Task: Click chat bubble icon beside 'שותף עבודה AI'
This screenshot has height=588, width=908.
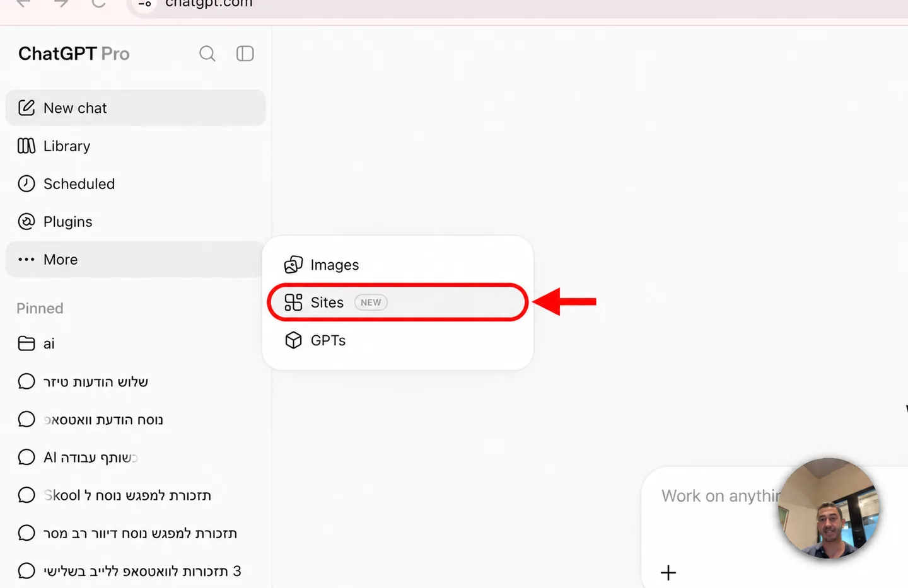Action: [26, 457]
